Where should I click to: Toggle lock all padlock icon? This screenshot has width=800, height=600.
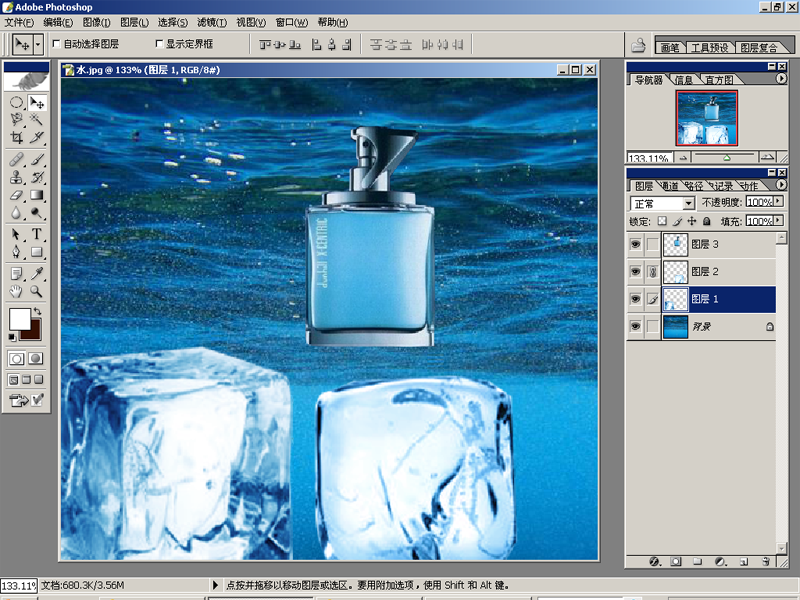(x=707, y=221)
